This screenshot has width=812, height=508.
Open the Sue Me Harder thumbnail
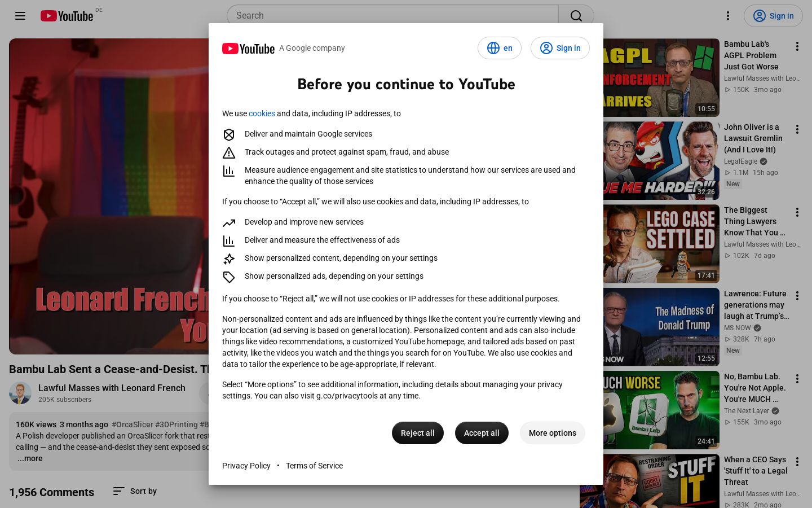point(661,160)
